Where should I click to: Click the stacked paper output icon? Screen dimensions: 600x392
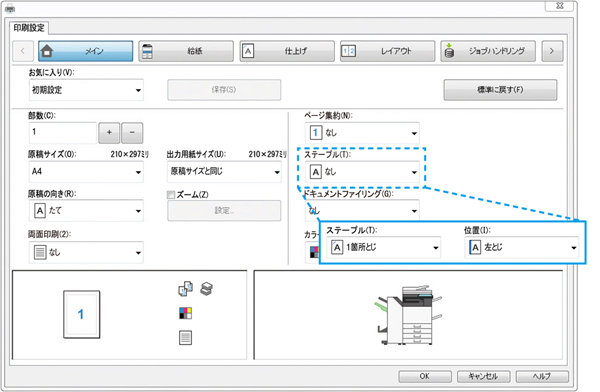pos(207,289)
